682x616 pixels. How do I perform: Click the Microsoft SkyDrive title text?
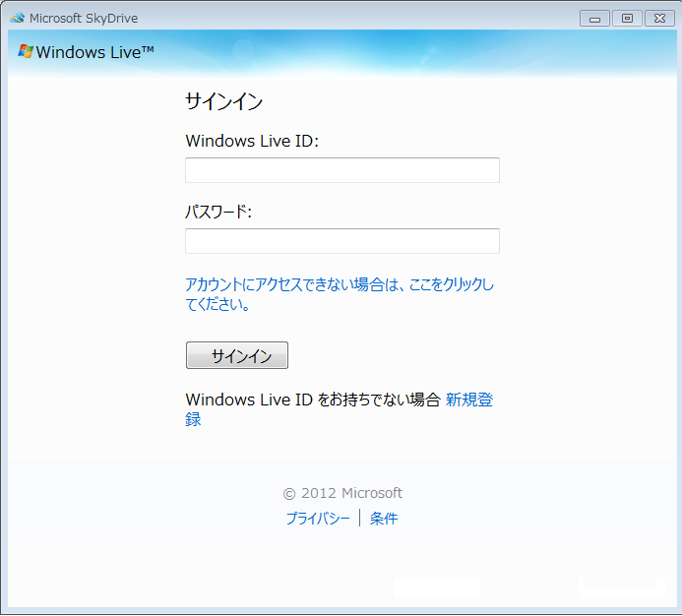tap(84, 19)
